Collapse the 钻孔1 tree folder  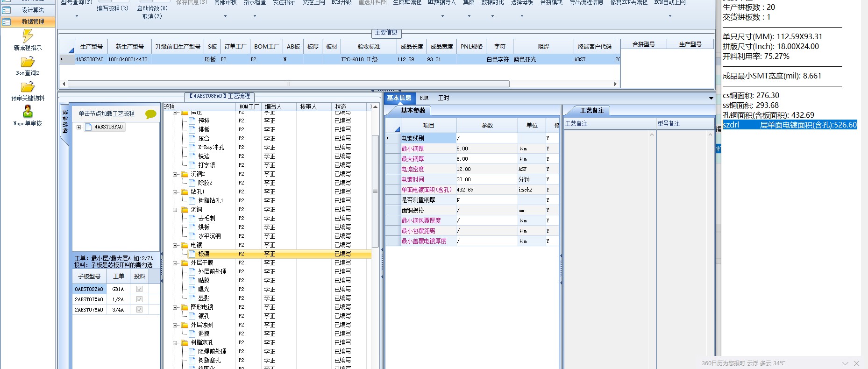pos(176,192)
